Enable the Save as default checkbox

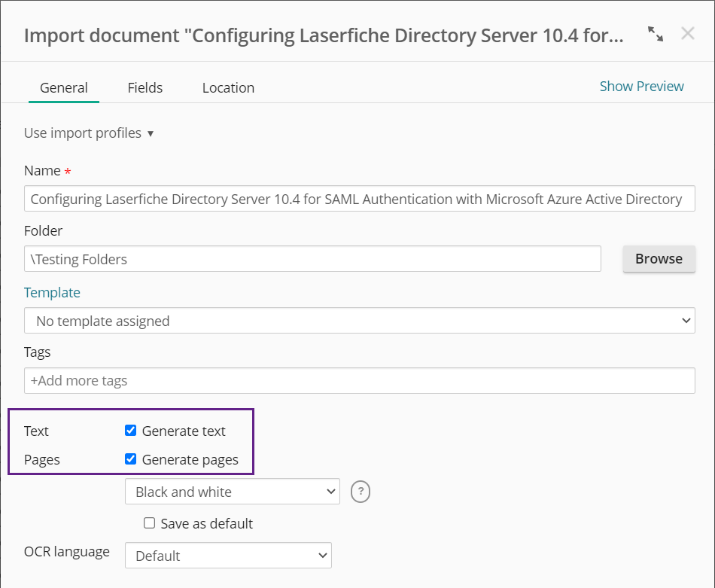[149, 522]
